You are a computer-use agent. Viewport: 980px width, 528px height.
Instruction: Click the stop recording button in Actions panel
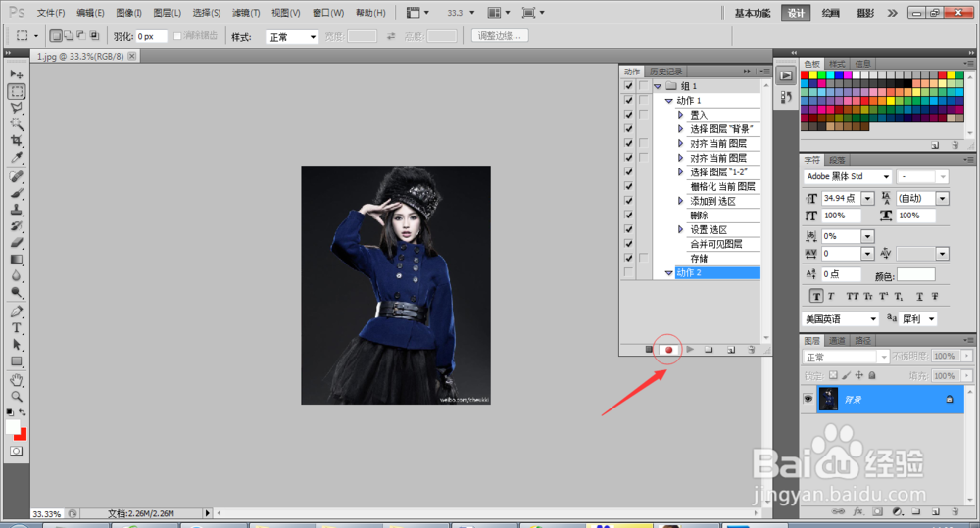coord(649,350)
